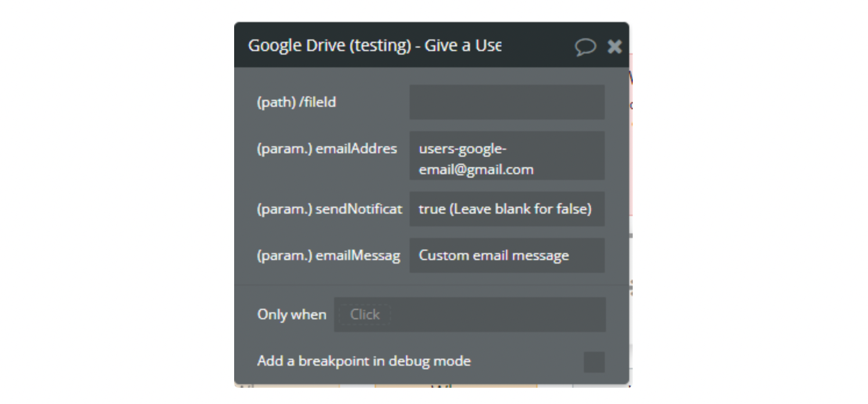Click the (param.) emailAddres label

tap(327, 149)
